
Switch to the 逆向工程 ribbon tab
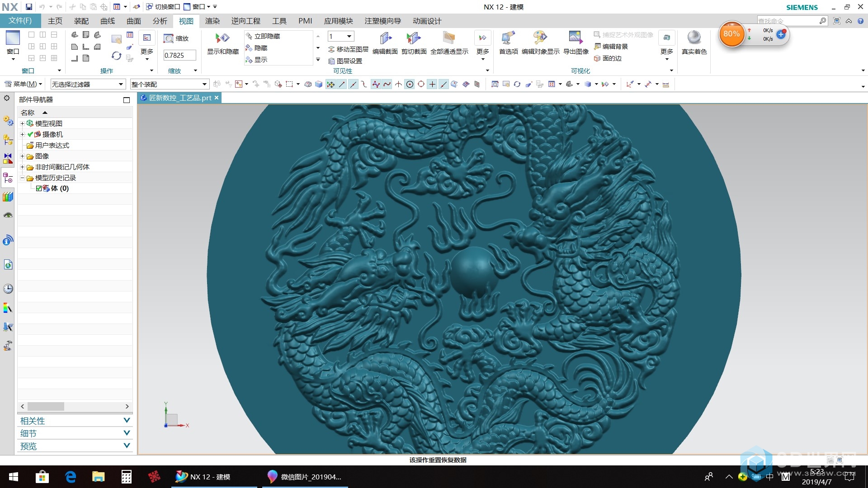tap(246, 21)
